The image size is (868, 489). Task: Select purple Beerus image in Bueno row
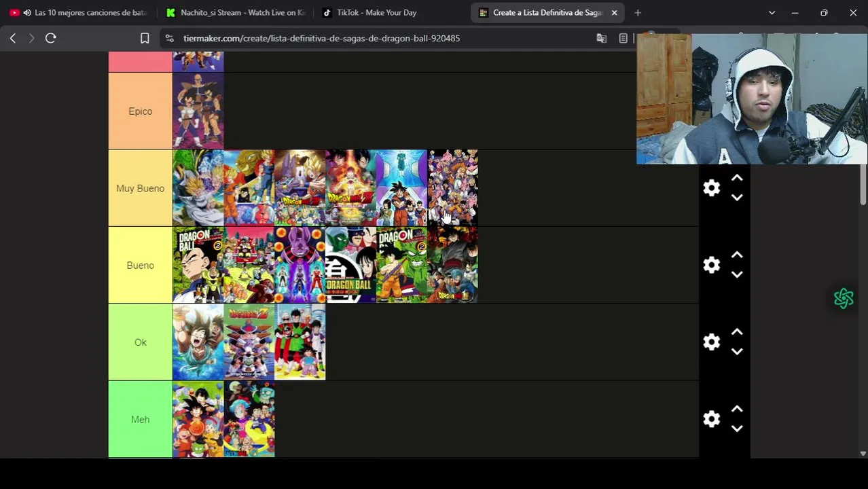[300, 265]
